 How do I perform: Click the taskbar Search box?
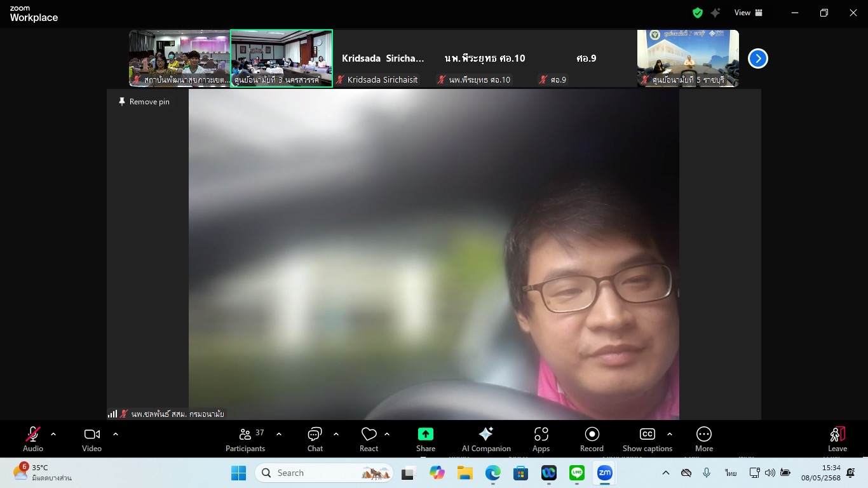pos(324,473)
